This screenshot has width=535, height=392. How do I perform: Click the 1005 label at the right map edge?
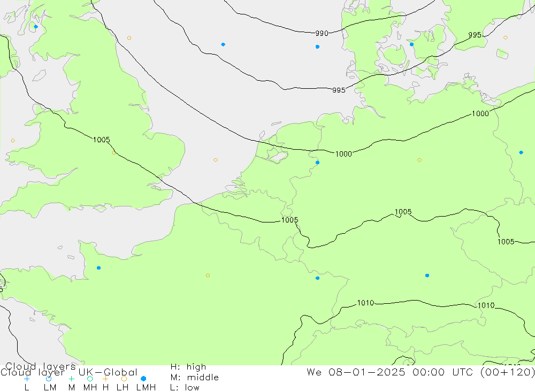506,242
